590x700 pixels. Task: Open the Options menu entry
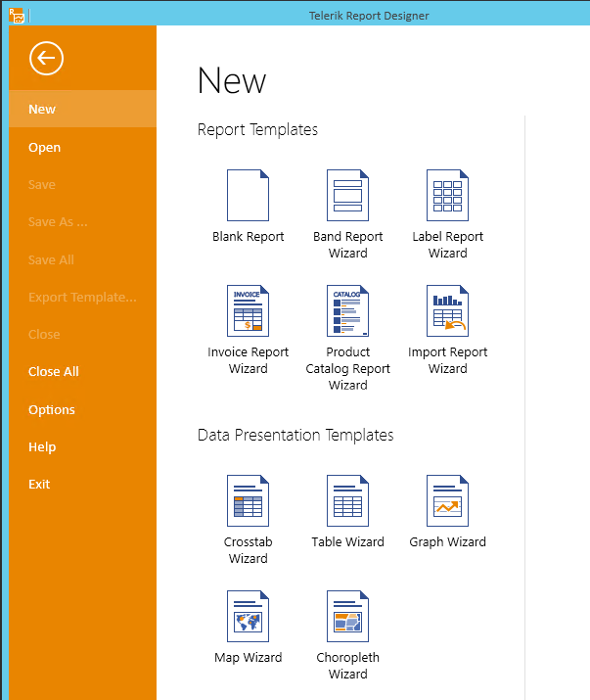point(52,410)
